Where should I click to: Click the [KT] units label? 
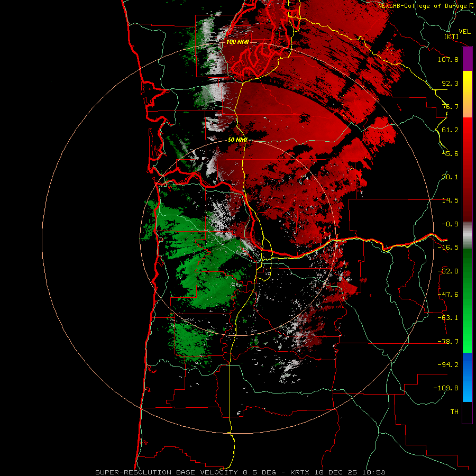coord(452,36)
